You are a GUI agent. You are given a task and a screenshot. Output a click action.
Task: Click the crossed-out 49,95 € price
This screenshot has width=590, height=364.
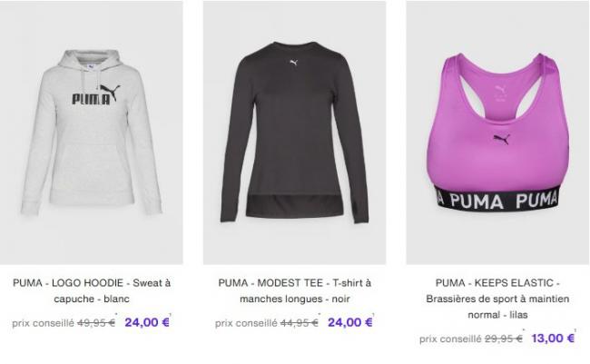point(96,323)
